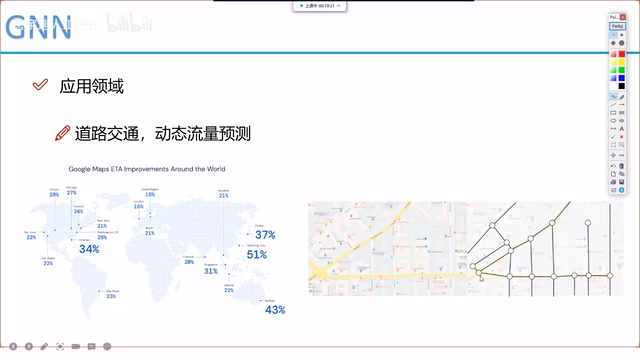Select the single arrow tool
640x360 pixels.
tap(622, 105)
